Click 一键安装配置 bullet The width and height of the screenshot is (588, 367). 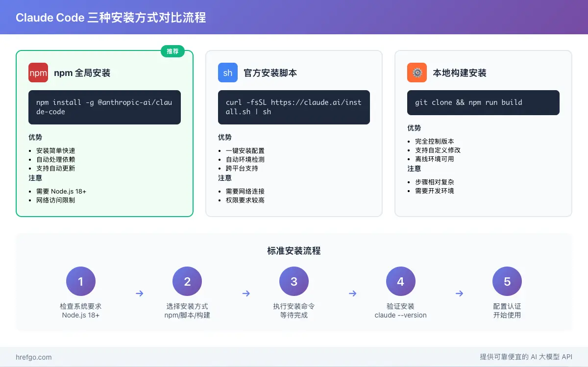coord(245,151)
